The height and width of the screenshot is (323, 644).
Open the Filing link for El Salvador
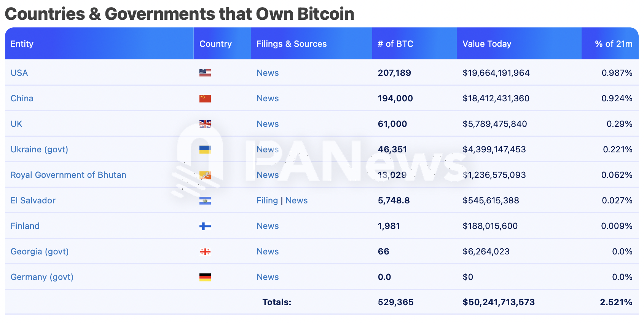click(x=267, y=200)
